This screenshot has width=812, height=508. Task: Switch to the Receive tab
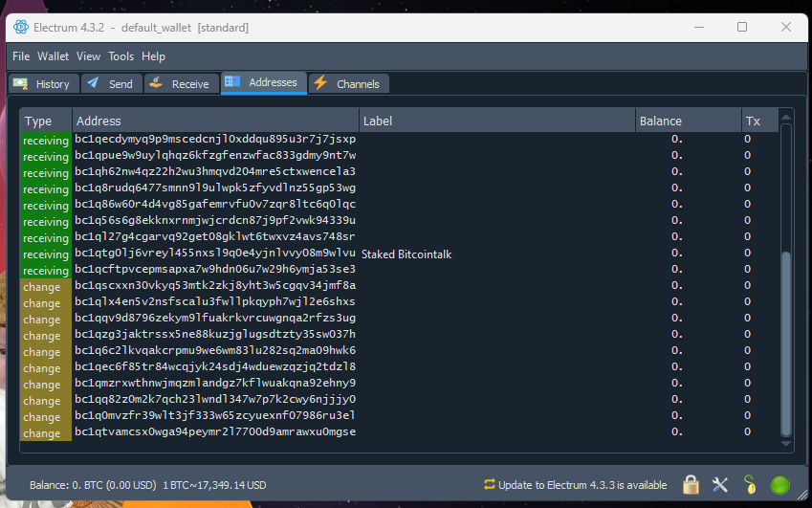[182, 83]
